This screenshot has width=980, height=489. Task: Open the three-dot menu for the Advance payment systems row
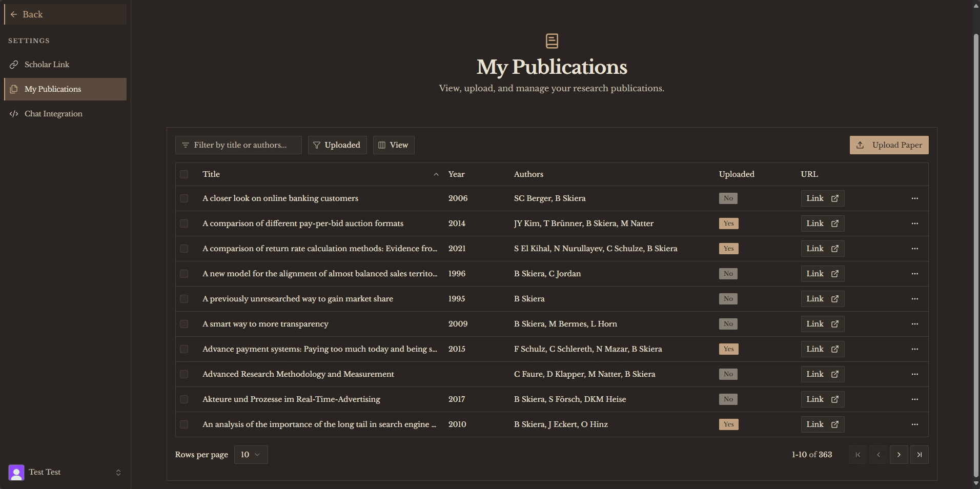point(915,349)
